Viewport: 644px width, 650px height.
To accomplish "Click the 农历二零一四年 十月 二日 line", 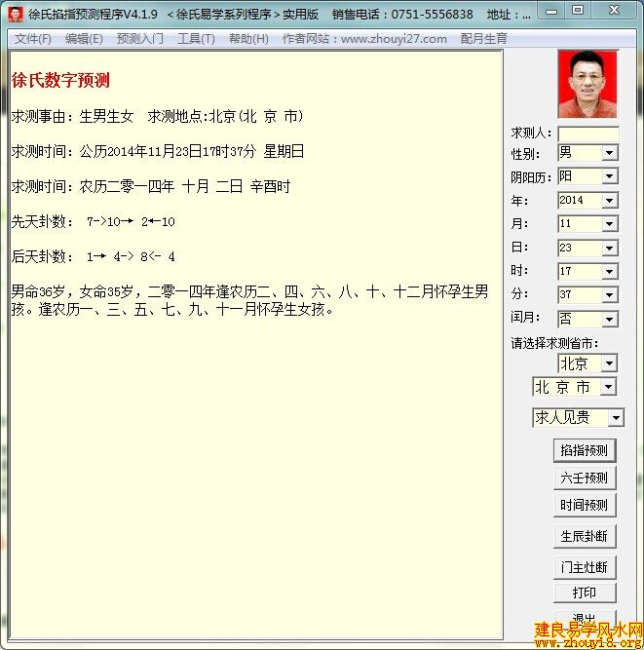I will (151, 186).
